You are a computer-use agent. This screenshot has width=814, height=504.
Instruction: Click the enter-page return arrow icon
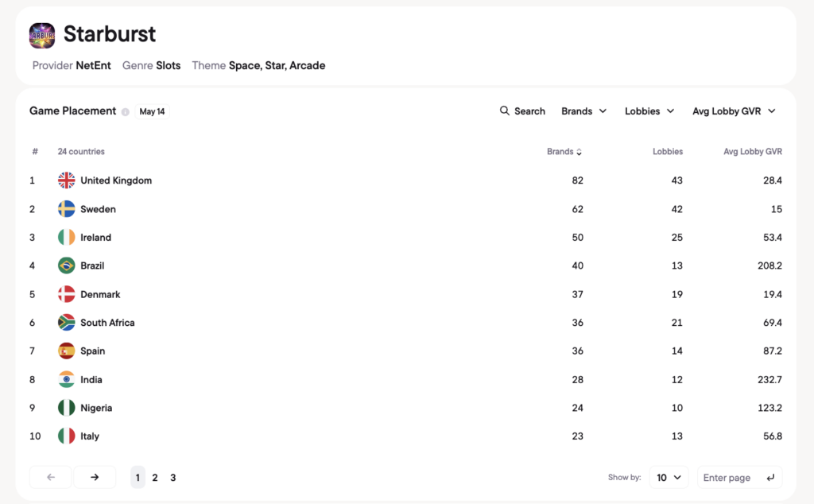click(x=770, y=478)
